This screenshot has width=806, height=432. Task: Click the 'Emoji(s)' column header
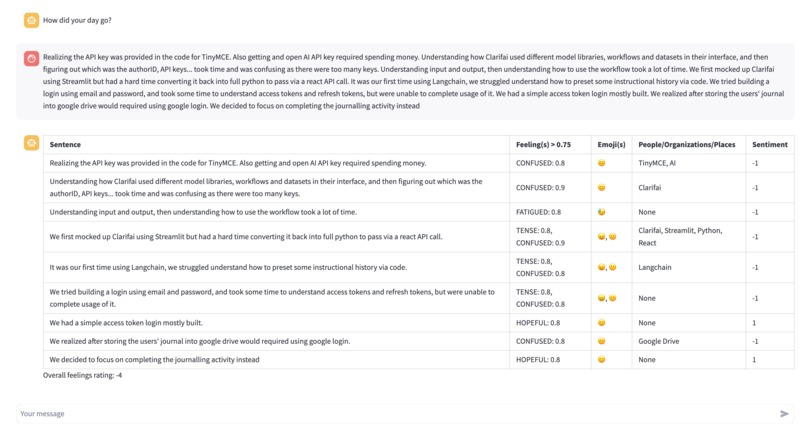tap(611, 145)
